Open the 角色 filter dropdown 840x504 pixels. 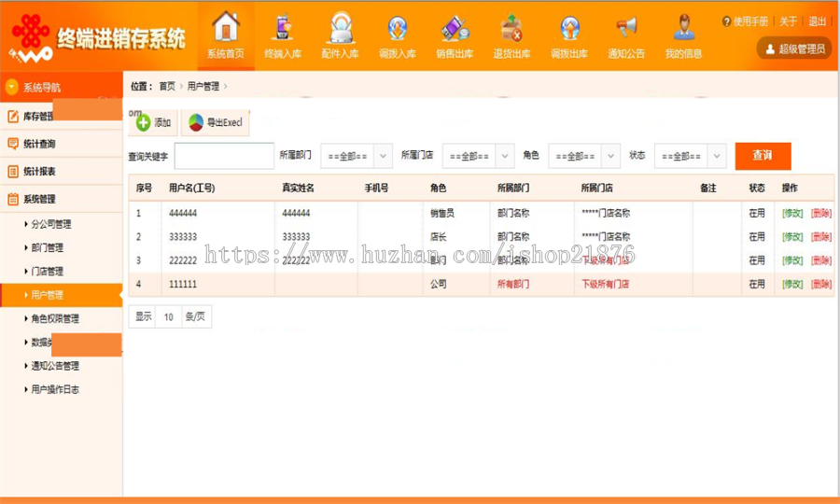tap(584, 157)
